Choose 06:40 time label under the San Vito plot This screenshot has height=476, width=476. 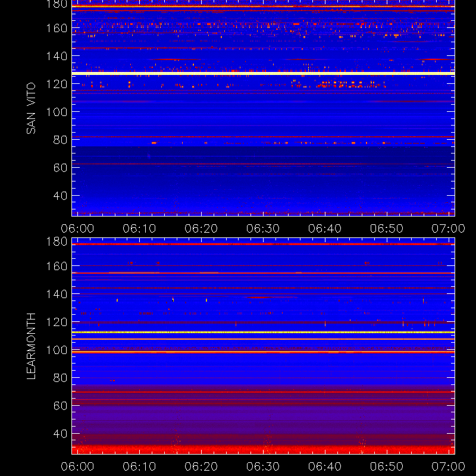point(325,228)
